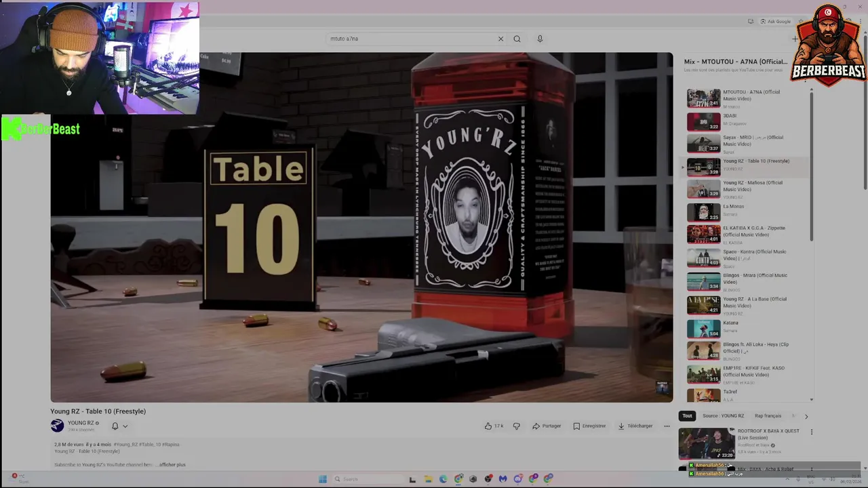Select 'Source : YOUNG RZ' filter chip

pyautogui.click(x=723, y=415)
